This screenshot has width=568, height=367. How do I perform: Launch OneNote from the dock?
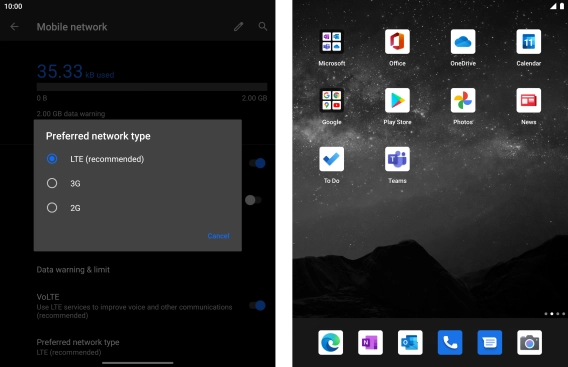(x=370, y=342)
